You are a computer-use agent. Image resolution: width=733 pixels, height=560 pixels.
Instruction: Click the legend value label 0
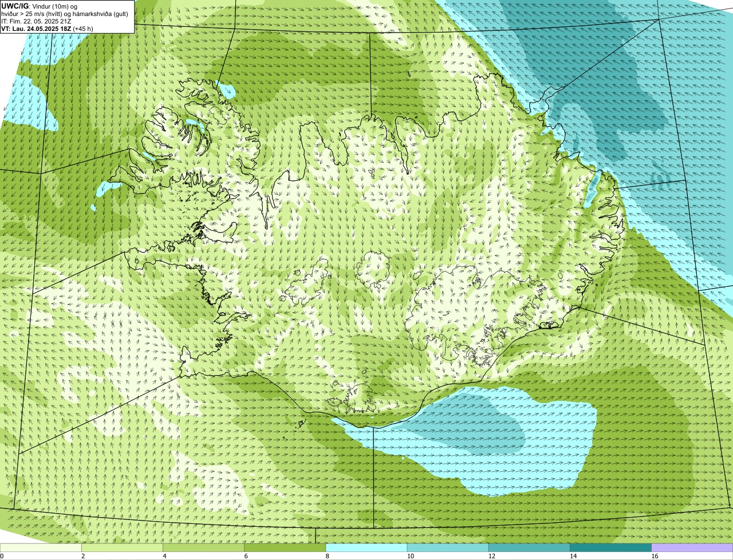click(x=2, y=556)
